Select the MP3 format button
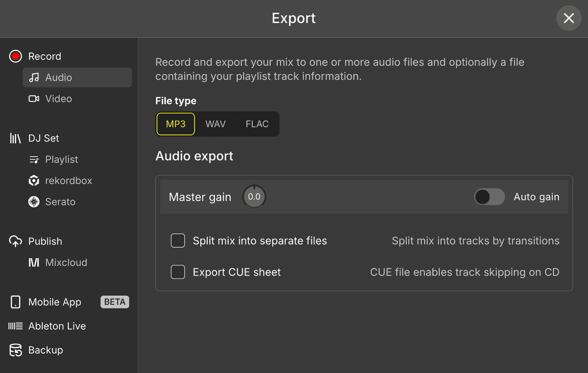This screenshot has height=373, width=588. point(175,124)
